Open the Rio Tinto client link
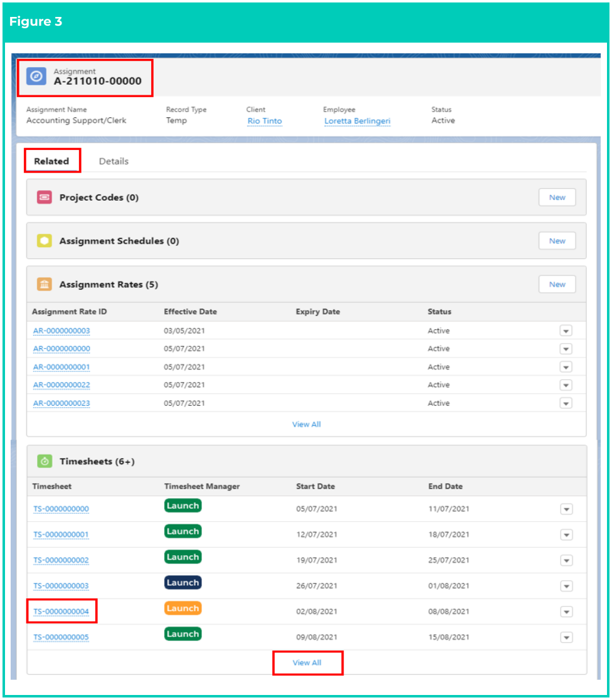The image size is (612, 700). [x=265, y=121]
